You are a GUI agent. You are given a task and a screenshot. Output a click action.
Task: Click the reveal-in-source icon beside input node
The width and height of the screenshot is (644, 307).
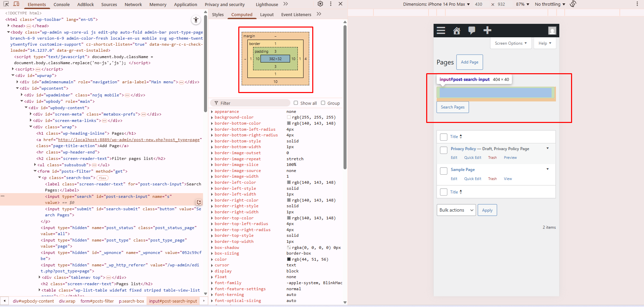(199, 202)
